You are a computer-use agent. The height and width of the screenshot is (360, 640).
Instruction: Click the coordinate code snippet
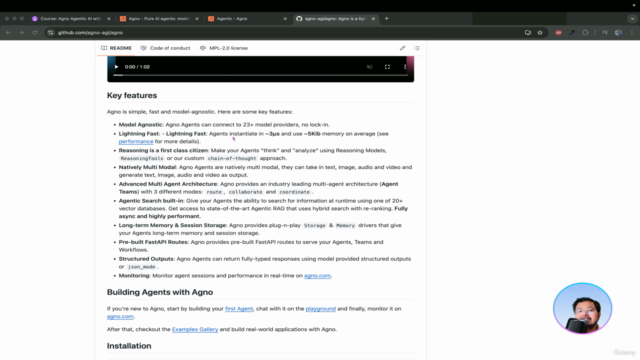pos(295,192)
